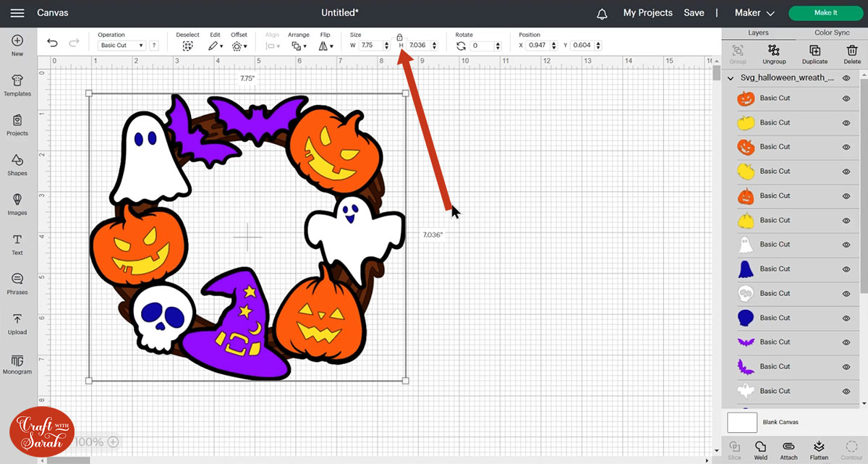Hide the white ghost layer

coord(846,245)
